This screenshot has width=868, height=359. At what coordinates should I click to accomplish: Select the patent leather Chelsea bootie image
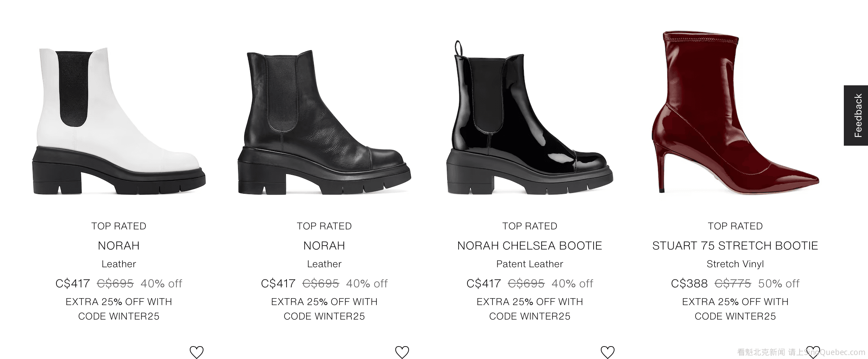click(x=530, y=121)
